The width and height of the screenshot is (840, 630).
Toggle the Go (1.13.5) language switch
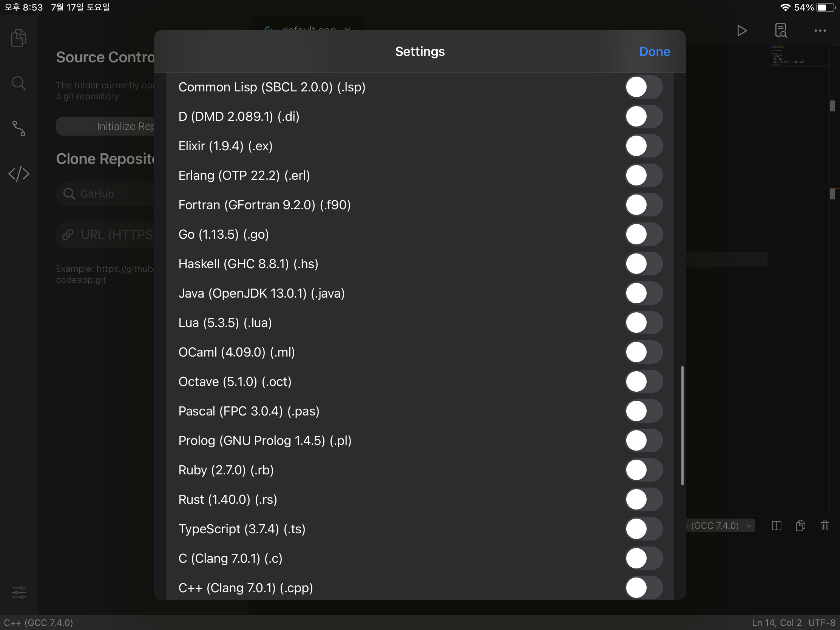(x=644, y=234)
